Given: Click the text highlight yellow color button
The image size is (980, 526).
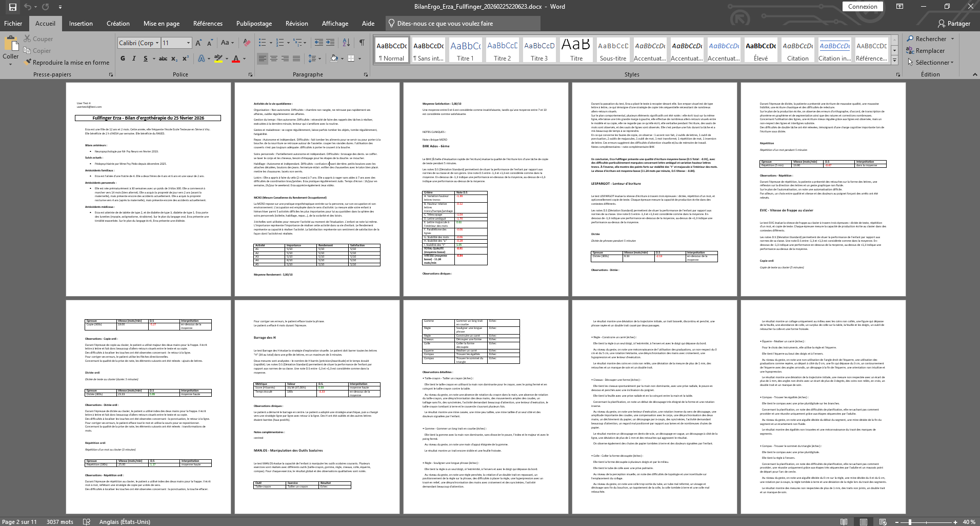Looking at the screenshot, I should [x=218, y=59].
